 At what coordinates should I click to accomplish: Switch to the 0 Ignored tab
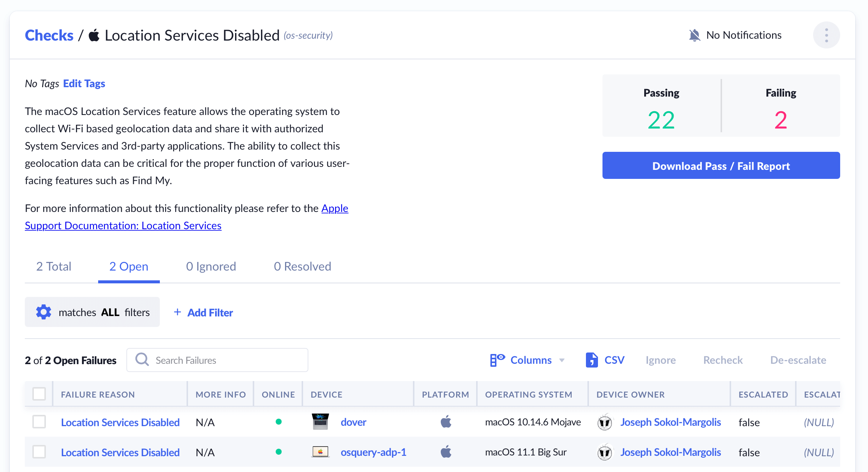211,266
